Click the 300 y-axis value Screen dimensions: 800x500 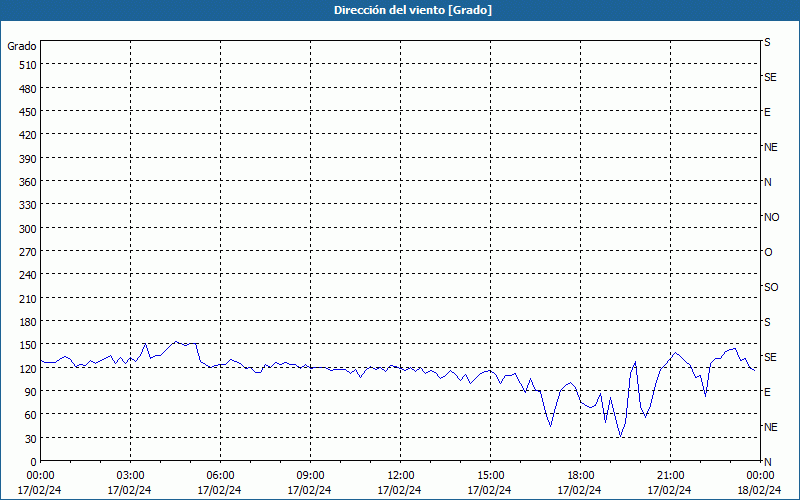tap(28, 229)
